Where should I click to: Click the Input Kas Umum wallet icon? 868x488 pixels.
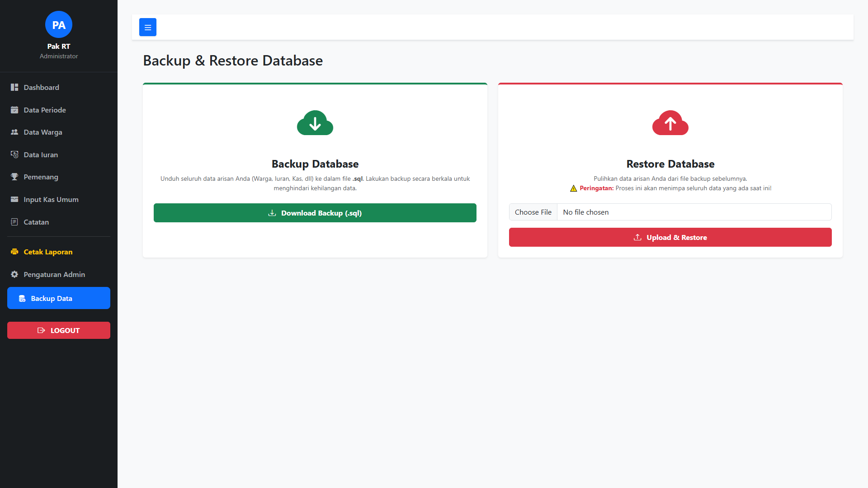(14, 199)
